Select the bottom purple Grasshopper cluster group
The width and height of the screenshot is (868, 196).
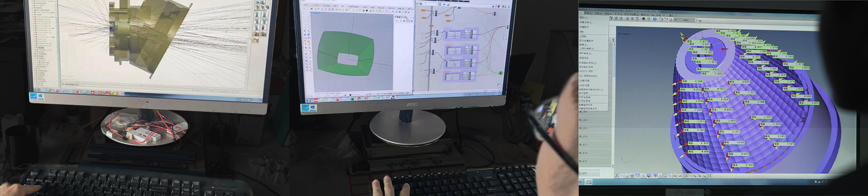click(459, 76)
